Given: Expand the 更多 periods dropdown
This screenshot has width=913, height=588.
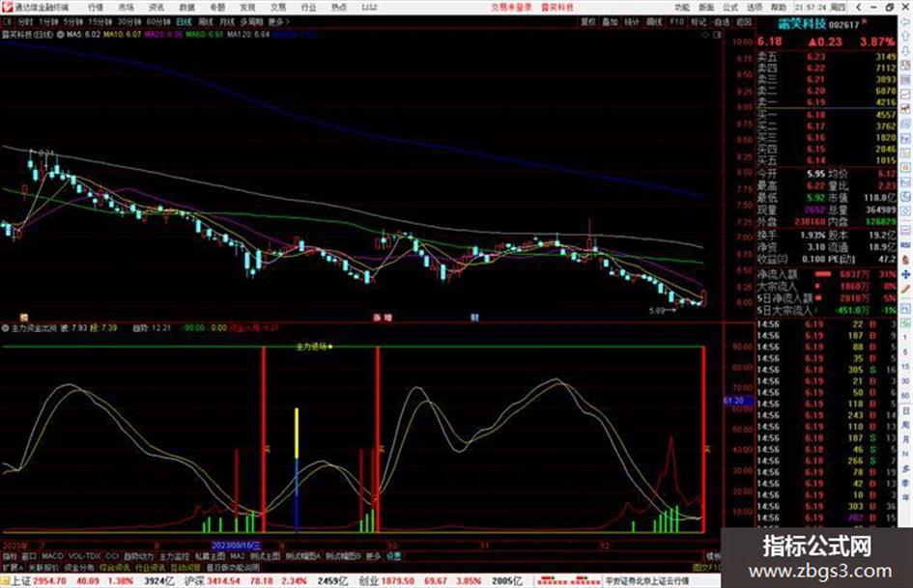Looking at the screenshot, I should pos(278,21).
